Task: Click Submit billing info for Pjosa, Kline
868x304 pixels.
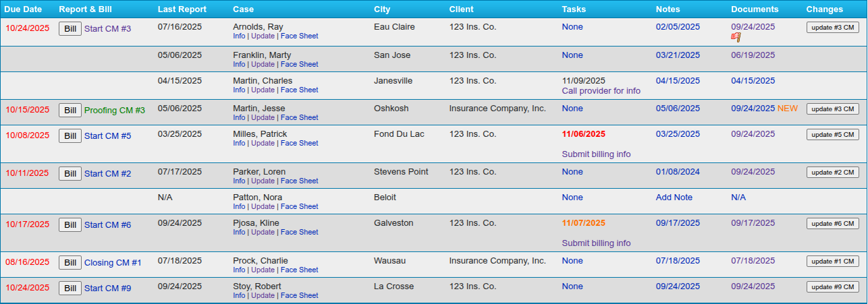Action: pos(596,243)
